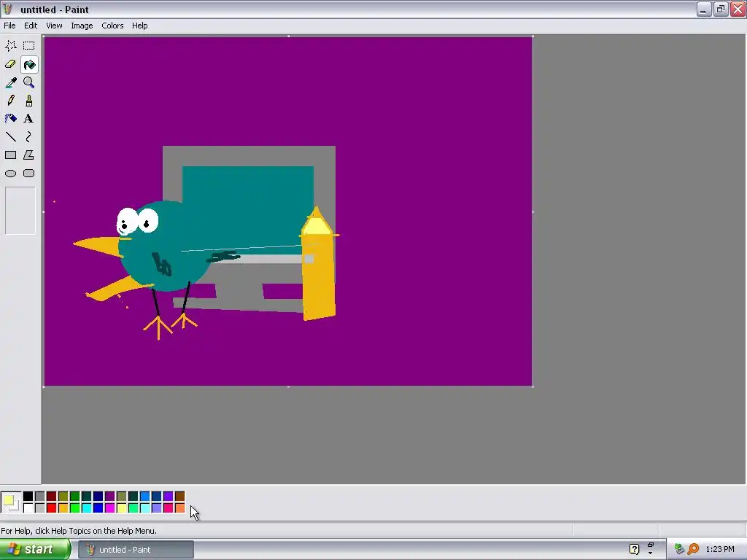Open the Windows start menu
747x560 pixels.
pos(35,549)
